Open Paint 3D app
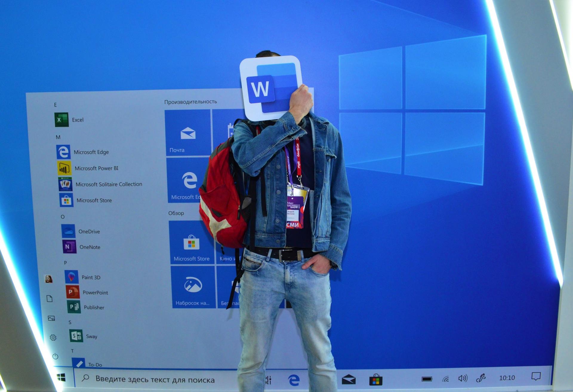This screenshot has height=392, width=573. 83,277
